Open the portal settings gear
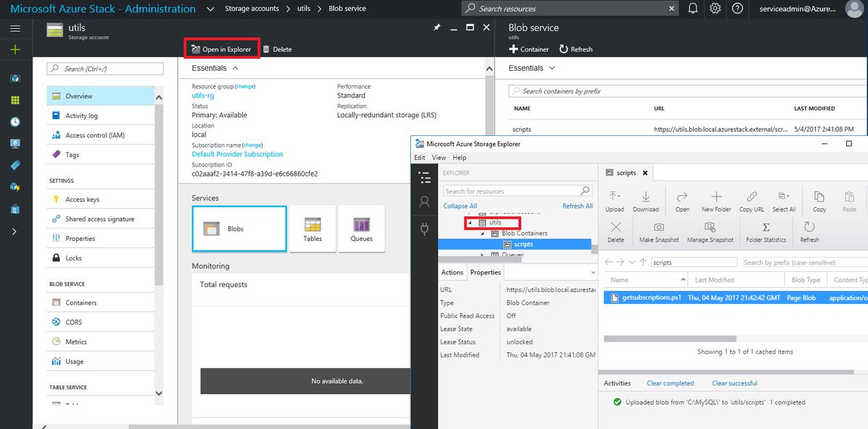The image size is (868, 429). (x=715, y=9)
